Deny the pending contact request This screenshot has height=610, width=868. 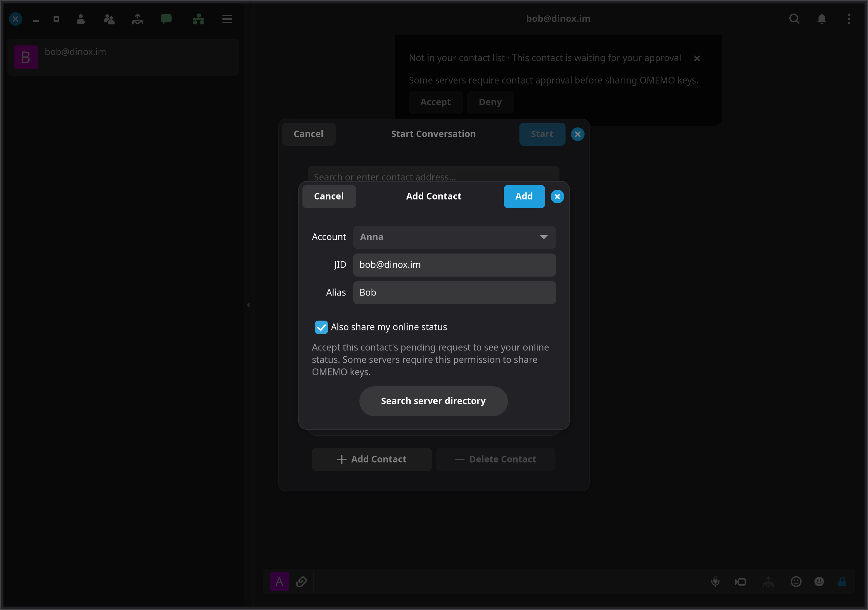pos(490,102)
